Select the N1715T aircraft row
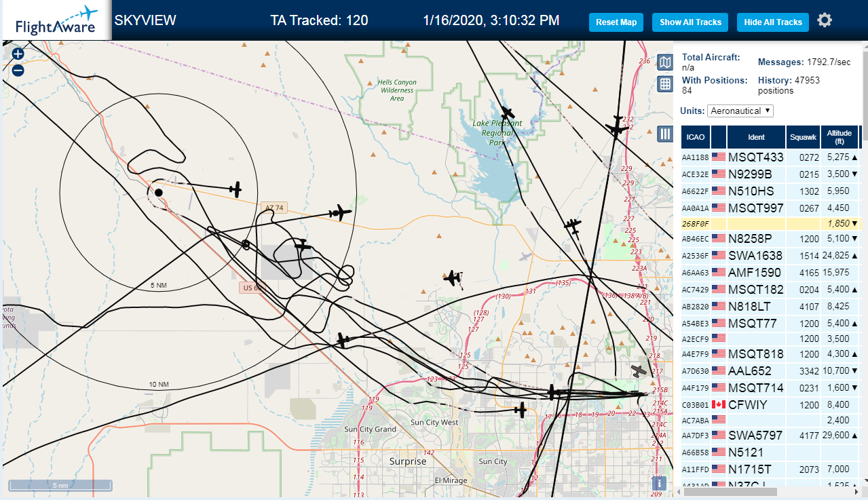Screen dimensions: 868x500 771,469
